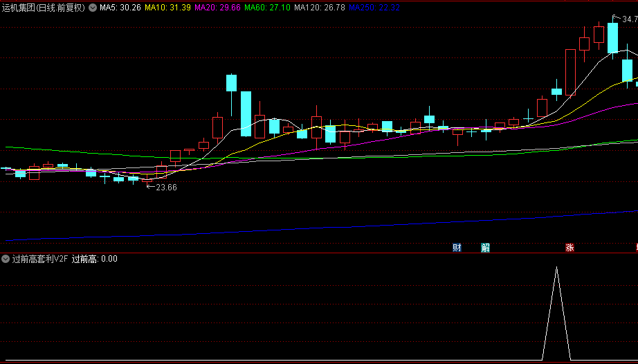Click the blue 财 marker icon

[457, 247]
